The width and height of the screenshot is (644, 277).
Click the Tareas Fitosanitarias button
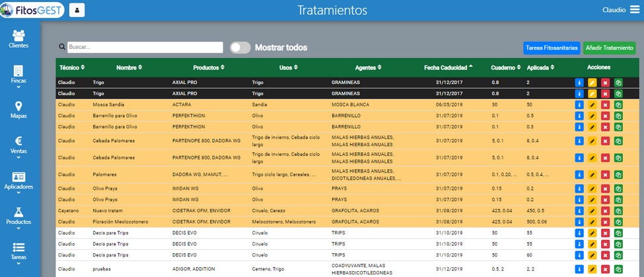[x=552, y=48]
